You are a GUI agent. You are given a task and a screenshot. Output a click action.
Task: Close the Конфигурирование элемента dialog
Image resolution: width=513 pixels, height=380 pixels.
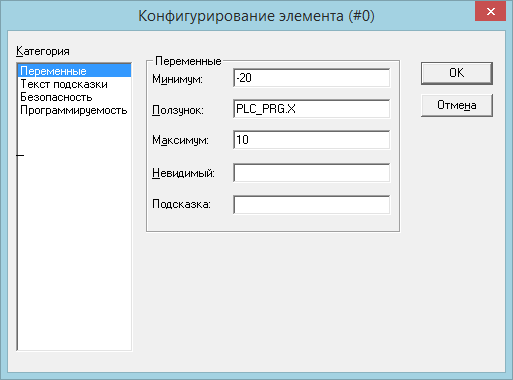coord(491,12)
